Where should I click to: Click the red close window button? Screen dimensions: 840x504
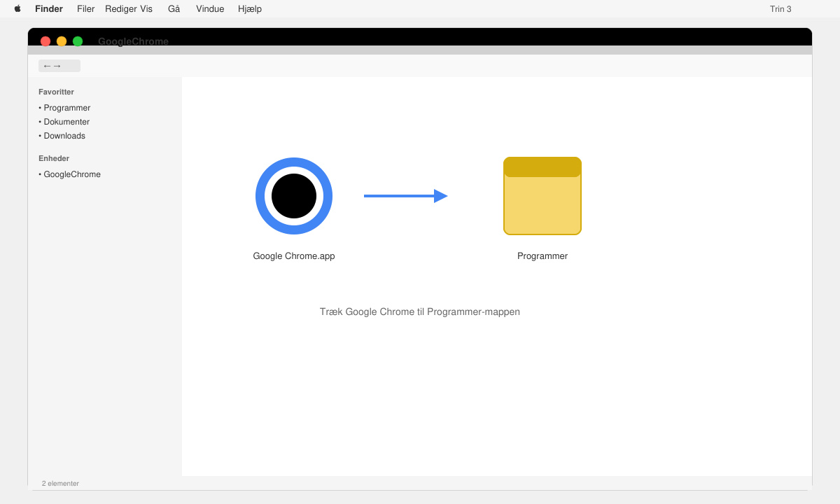click(x=45, y=41)
